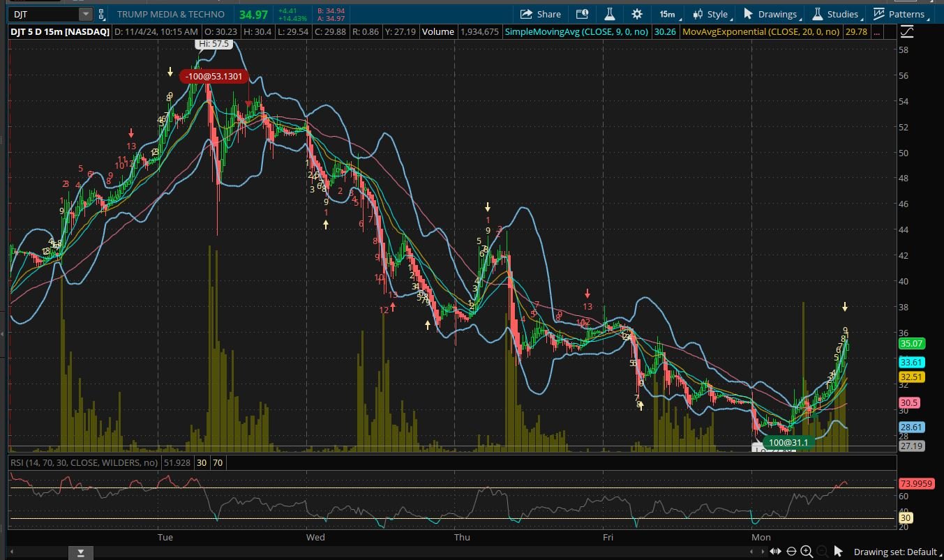Click the 100@31.1 order bubble on the chart
Image resolution: width=944 pixels, height=560 pixels.
(x=789, y=442)
